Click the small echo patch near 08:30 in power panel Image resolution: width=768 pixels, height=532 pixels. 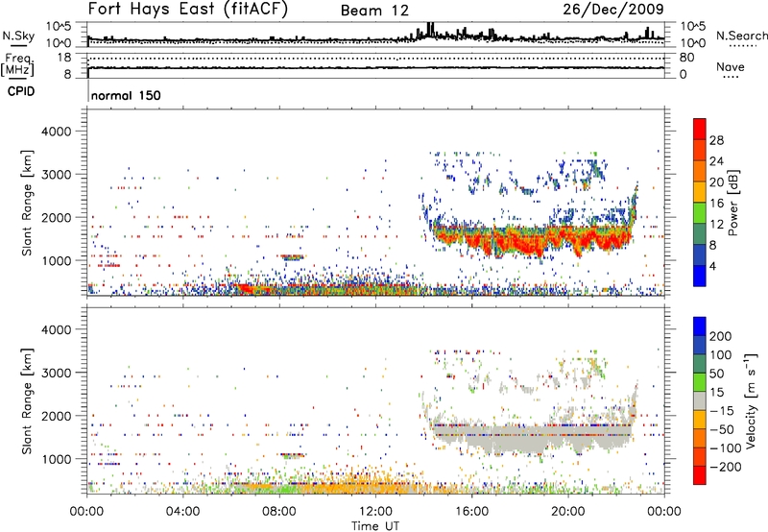tap(292, 257)
